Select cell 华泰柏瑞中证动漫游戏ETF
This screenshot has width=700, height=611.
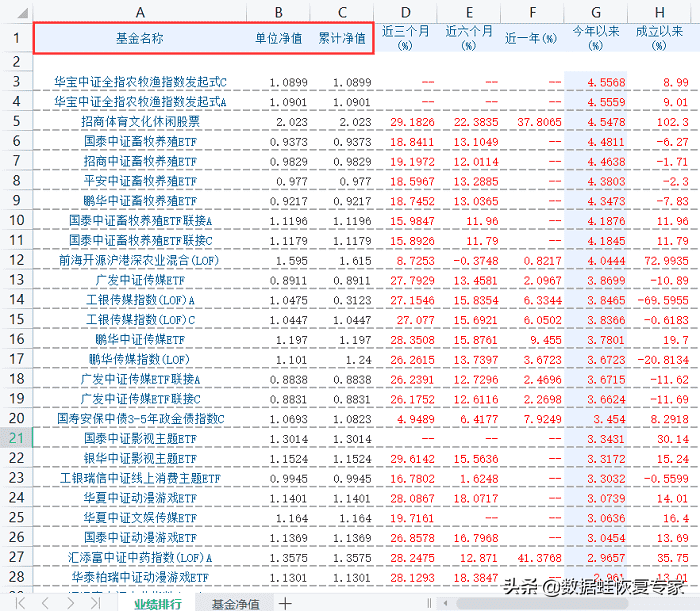point(140,577)
